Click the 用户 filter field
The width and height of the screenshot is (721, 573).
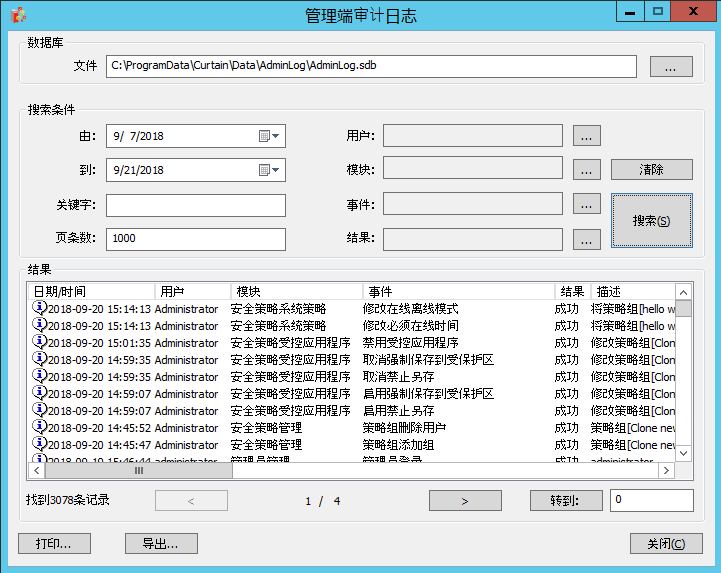(473, 136)
